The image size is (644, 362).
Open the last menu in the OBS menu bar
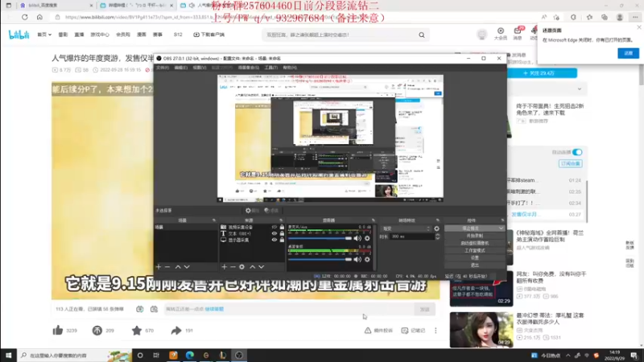(290, 68)
